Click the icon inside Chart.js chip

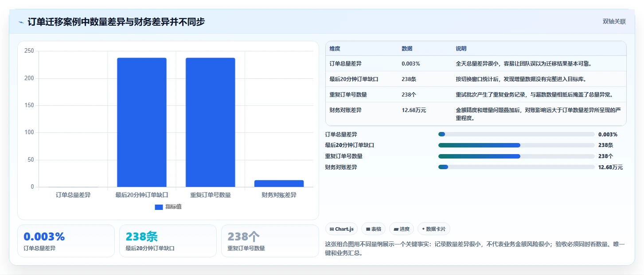click(332, 229)
